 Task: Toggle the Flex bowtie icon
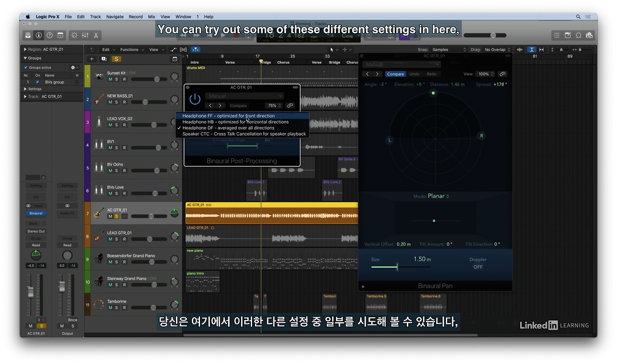click(x=183, y=50)
